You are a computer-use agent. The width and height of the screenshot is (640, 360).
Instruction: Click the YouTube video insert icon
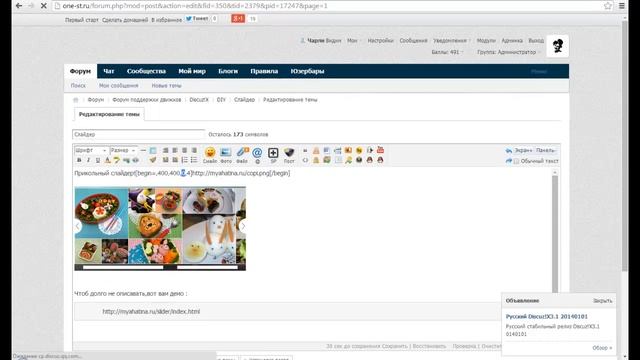pyautogui.click(x=380, y=150)
